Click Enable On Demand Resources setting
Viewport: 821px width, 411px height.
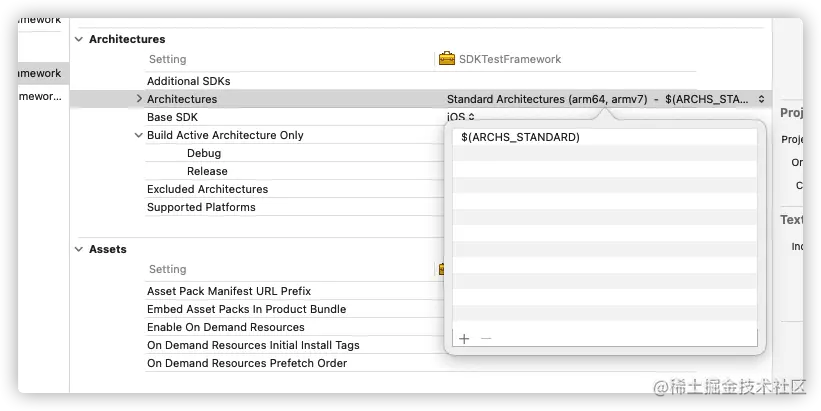pyautogui.click(x=225, y=327)
